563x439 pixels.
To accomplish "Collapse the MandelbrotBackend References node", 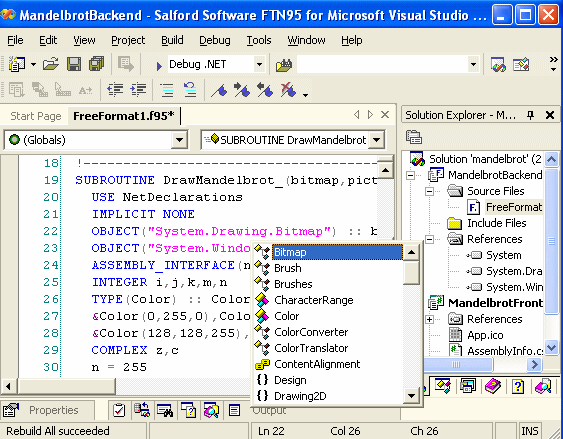I will (429, 239).
